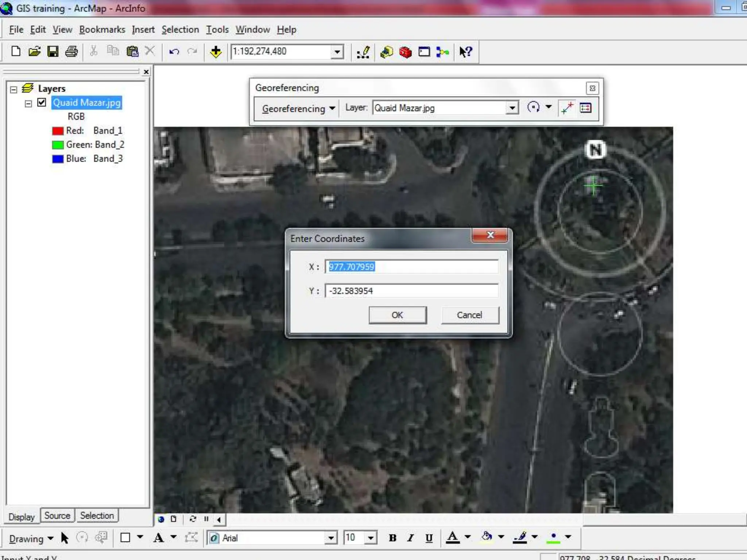Launch the ArcCatalog toolbar icon

click(x=386, y=52)
